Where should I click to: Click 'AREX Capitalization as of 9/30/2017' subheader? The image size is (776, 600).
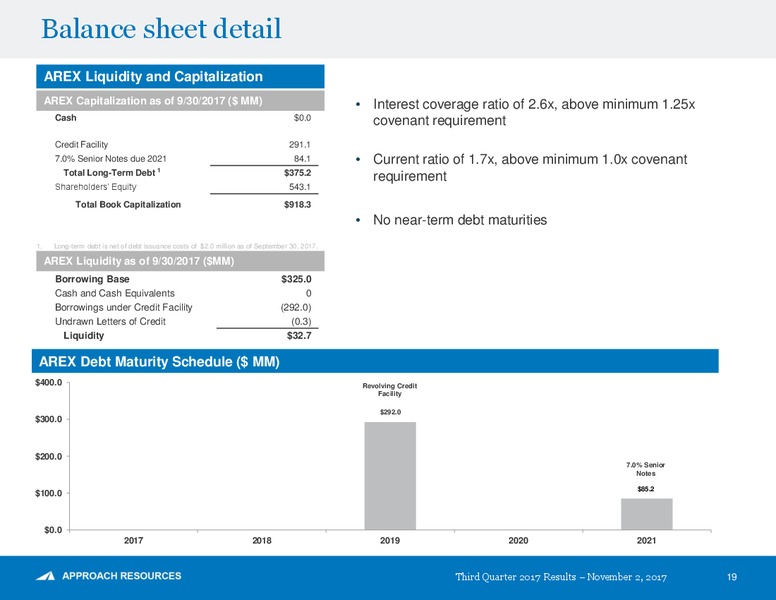tap(180, 100)
